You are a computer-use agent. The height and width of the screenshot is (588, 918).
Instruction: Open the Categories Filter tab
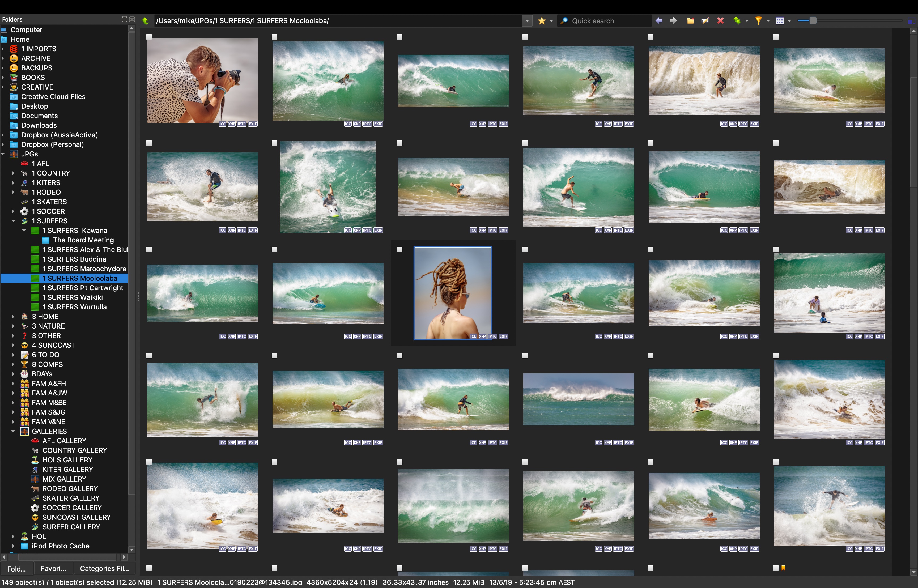pos(104,569)
